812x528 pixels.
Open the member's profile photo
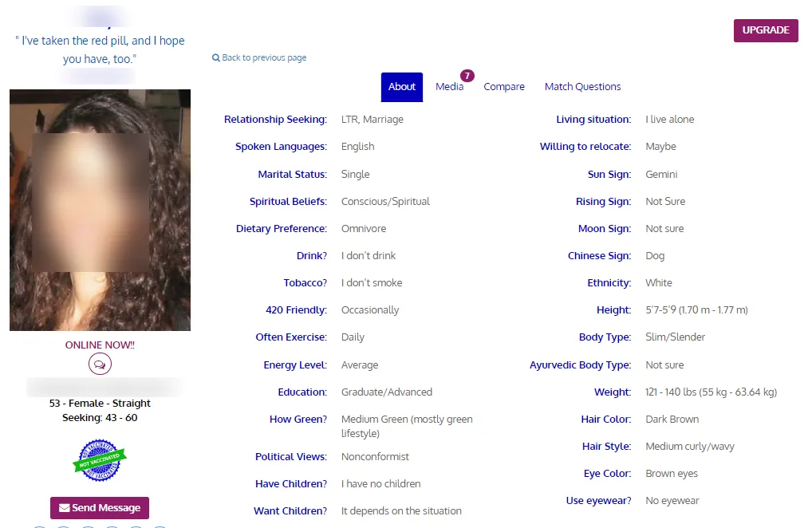[100, 210]
